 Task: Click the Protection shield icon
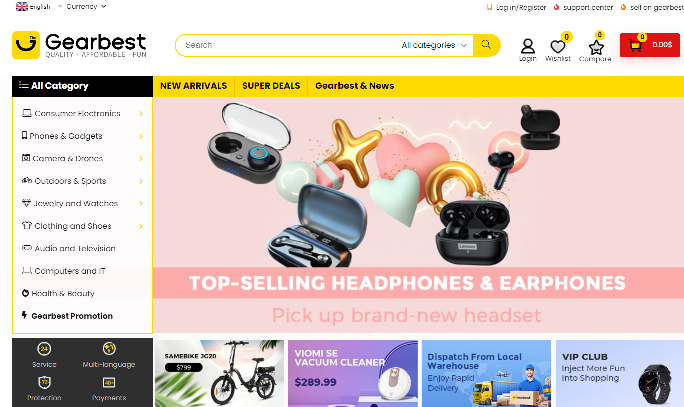44,383
